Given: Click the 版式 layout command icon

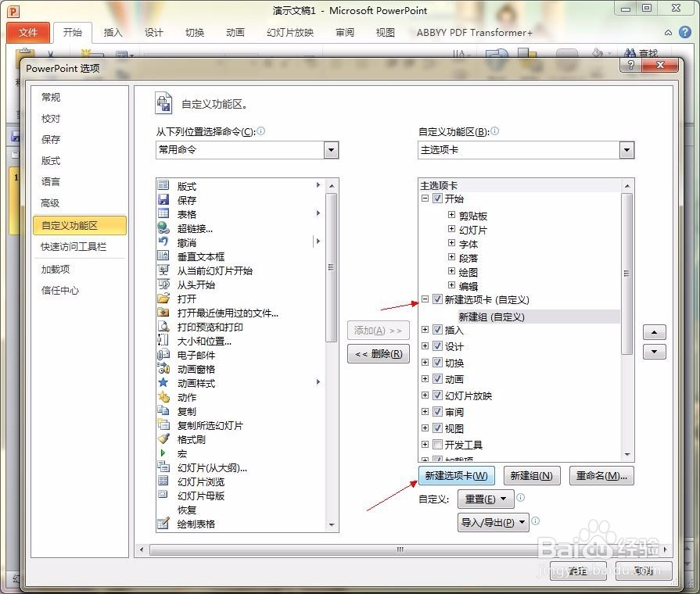Looking at the screenshot, I should (163, 185).
